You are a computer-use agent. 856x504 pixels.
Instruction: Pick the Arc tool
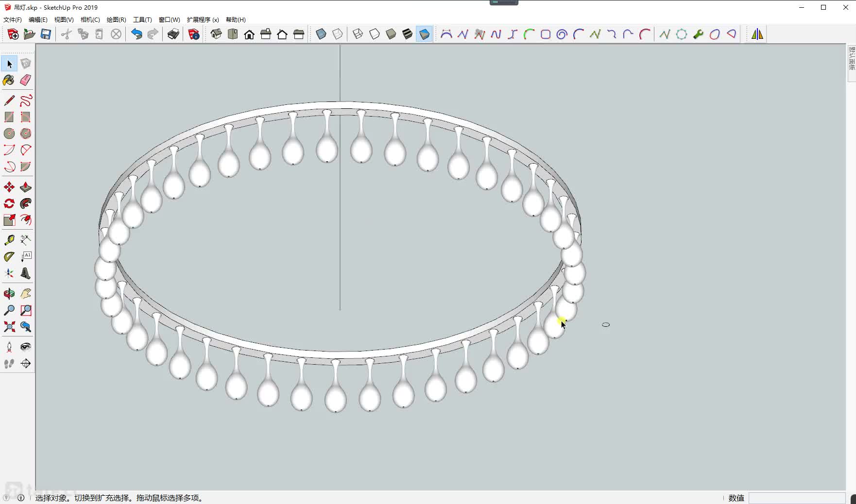click(9, 150)
